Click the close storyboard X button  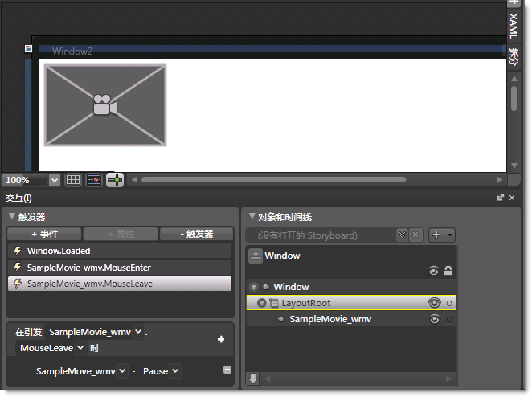point(415,235)
